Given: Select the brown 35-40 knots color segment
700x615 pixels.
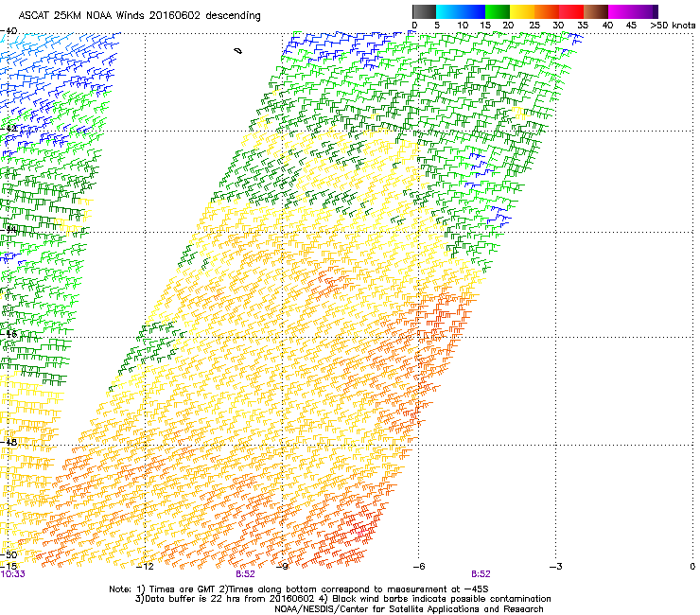Looking at the screenshot, I should [596, 11].
